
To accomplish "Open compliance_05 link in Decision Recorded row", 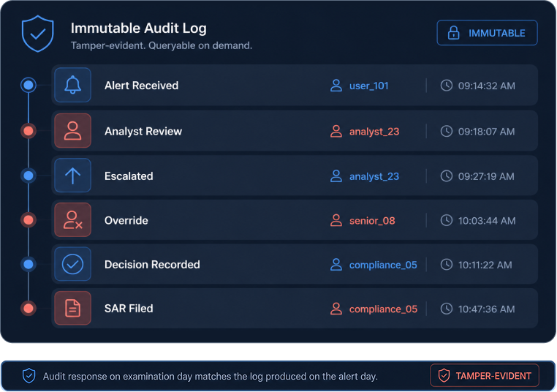I will [x=383, y=265].
